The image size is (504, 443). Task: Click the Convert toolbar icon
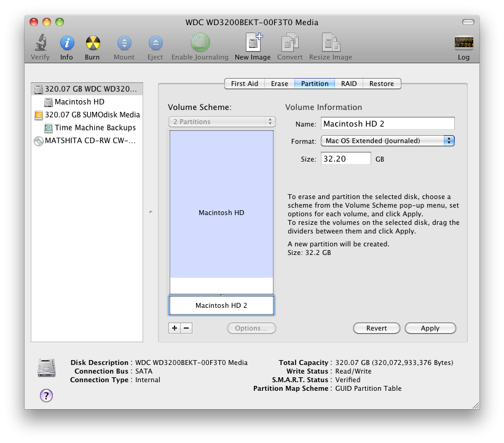click(x=289, y=42)
